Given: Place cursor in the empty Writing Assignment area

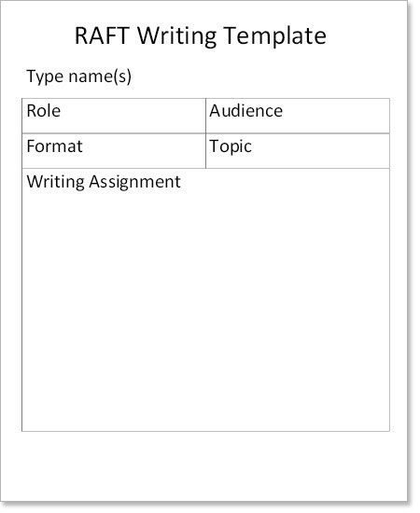Looking at the screenshot, I should (x=205, y=311).
